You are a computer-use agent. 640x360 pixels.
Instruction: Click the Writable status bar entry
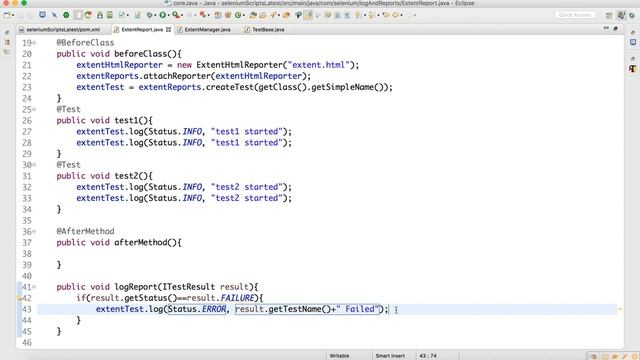pos(339,356)
